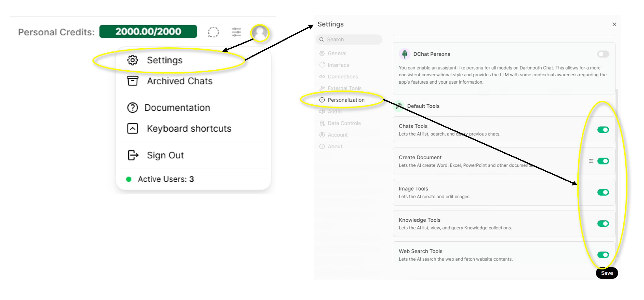The width and height of the screenshot is (644, 300).
Task: Click the Documentation question mark icon
Action: coord(132,108)
